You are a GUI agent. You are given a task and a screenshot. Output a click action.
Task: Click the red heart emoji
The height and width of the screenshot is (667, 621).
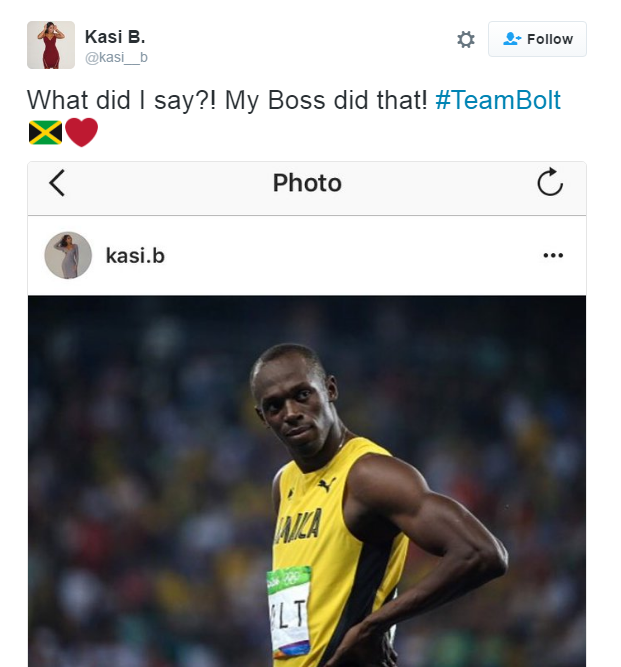(x=81, y=132)
